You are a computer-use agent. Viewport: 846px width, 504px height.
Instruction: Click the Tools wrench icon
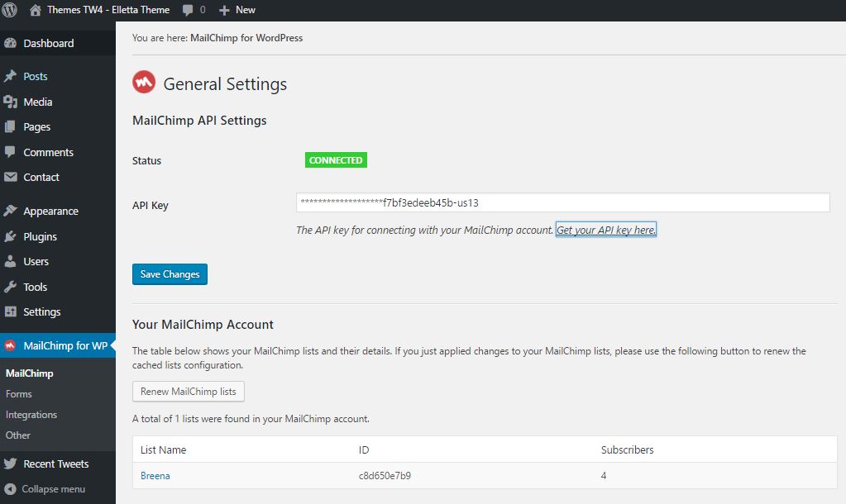pos(10,287)
